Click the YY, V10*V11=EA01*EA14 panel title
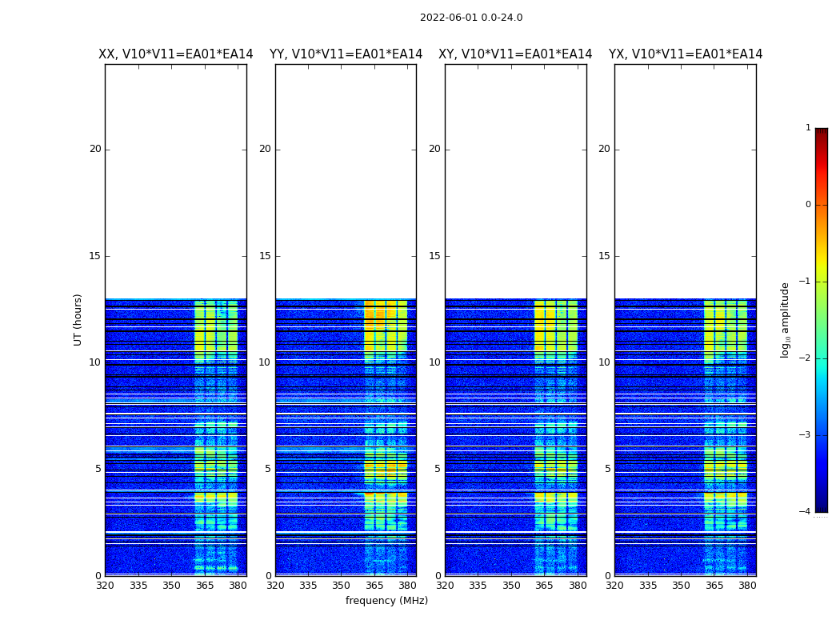 pyautogui.click(x=346, y=54)
